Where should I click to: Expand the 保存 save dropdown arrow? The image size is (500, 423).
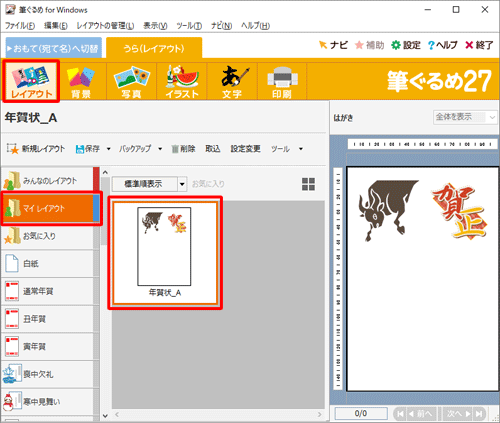click(x=109, y=149)
